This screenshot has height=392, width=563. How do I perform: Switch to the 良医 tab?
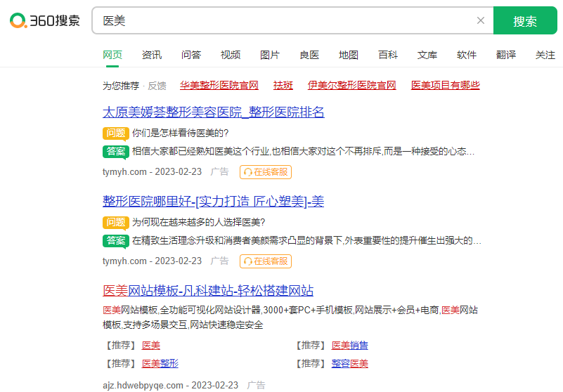[x=309, y=55]
